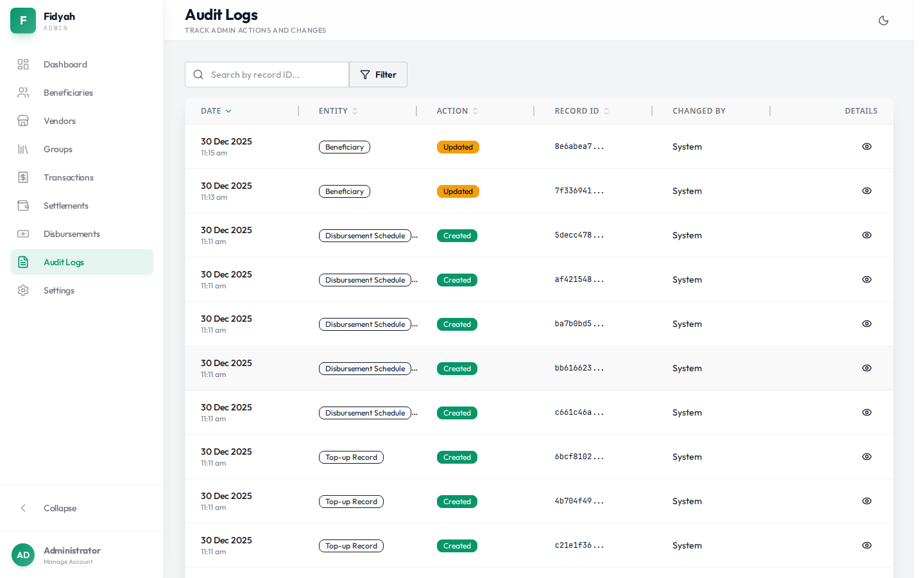Open the Audit Logs document icon
The width and height of the screenshot is (924, 578).
tap(23, 262)
